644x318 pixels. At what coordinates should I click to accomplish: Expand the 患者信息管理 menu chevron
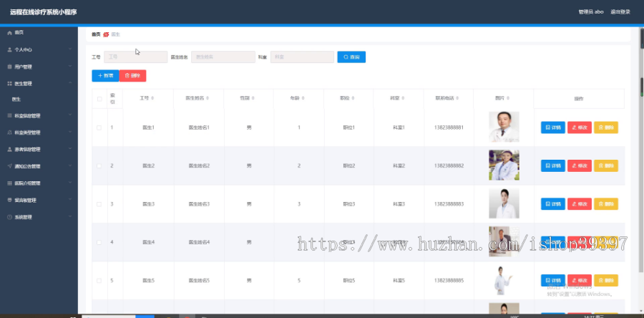[70, 149]
